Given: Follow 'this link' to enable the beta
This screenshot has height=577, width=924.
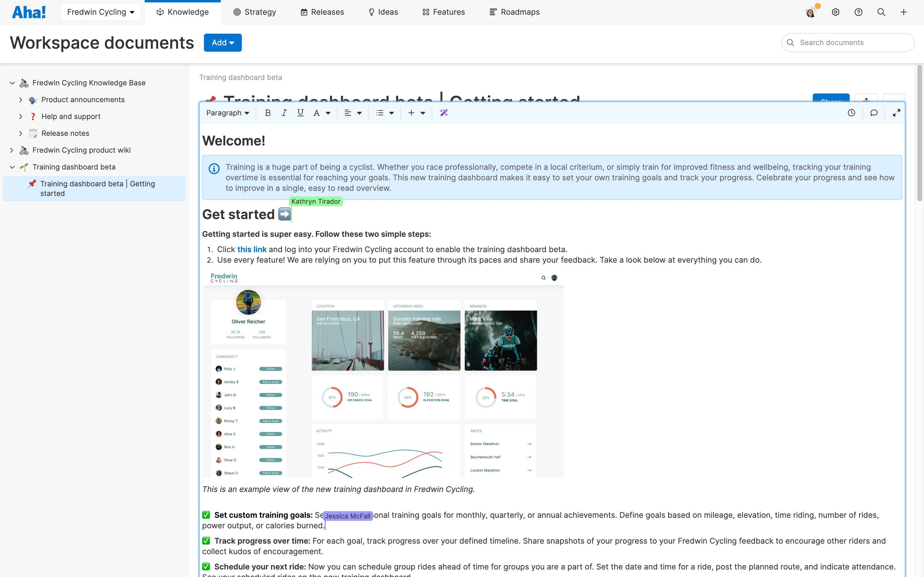Looking at the screenshot, I should [252, 249].
